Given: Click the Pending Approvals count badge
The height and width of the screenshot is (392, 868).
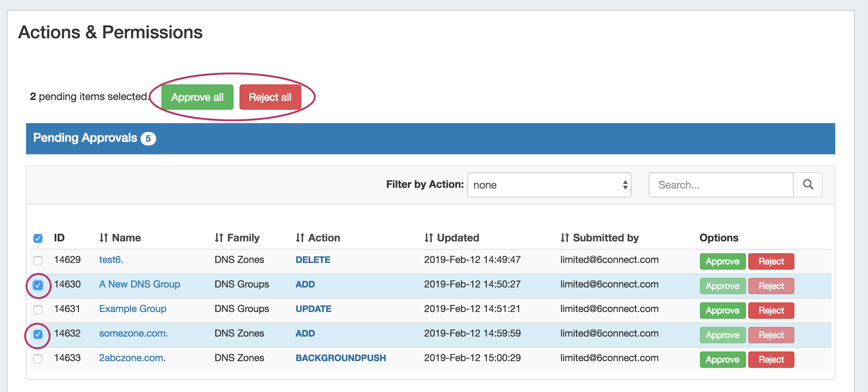Looking at the screenshot, I should (x=148, y=139).
